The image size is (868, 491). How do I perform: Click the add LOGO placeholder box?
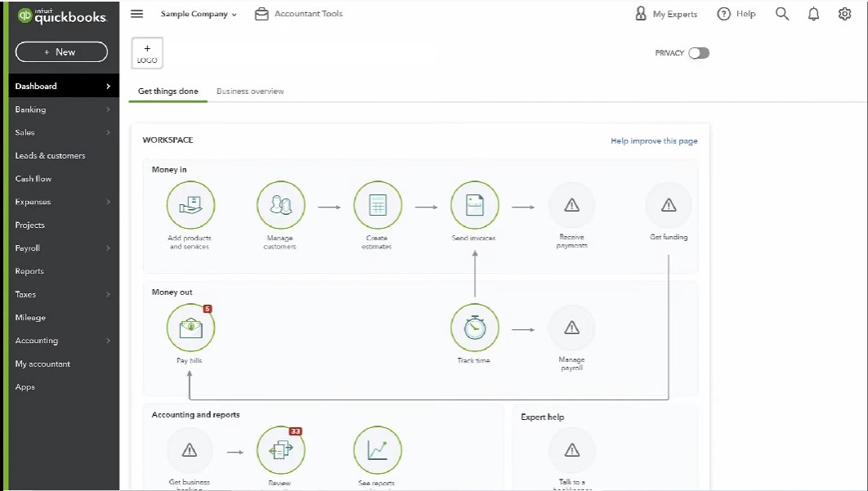[147, 53]
